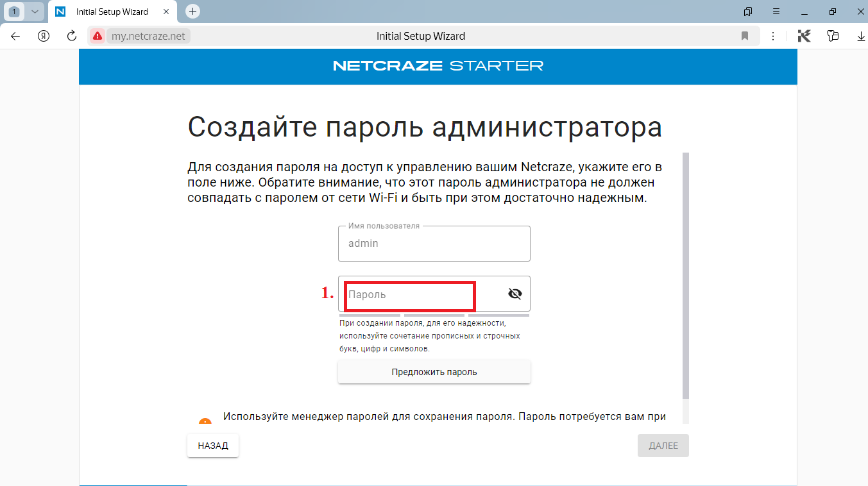Viewport: 868px width, 486px height.
Task: Click the Предложить пароль button
Action: (x=434, y=372)
